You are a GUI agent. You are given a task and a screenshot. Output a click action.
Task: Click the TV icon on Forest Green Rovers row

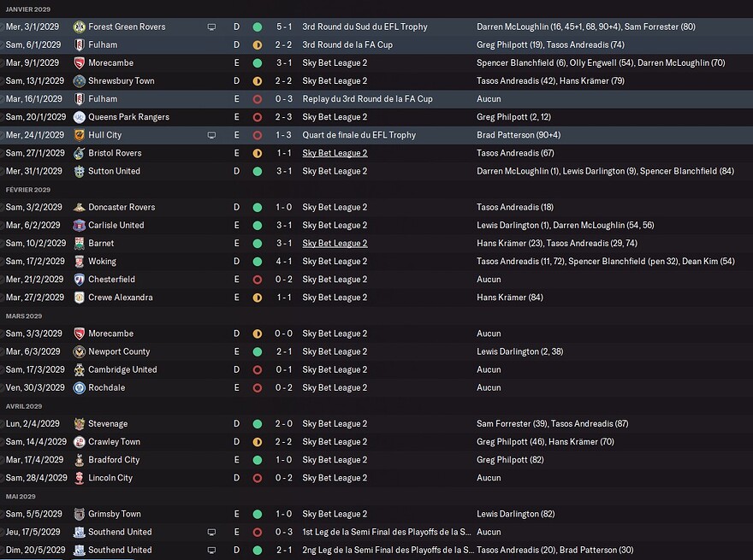[x=211, y=27]
